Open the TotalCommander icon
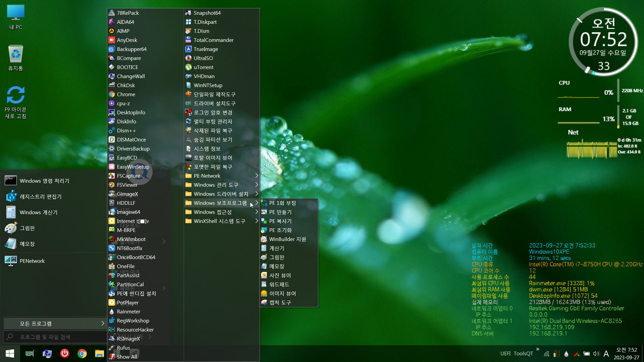The width and height of the screenshot is (644, 362). click(189, 40)
